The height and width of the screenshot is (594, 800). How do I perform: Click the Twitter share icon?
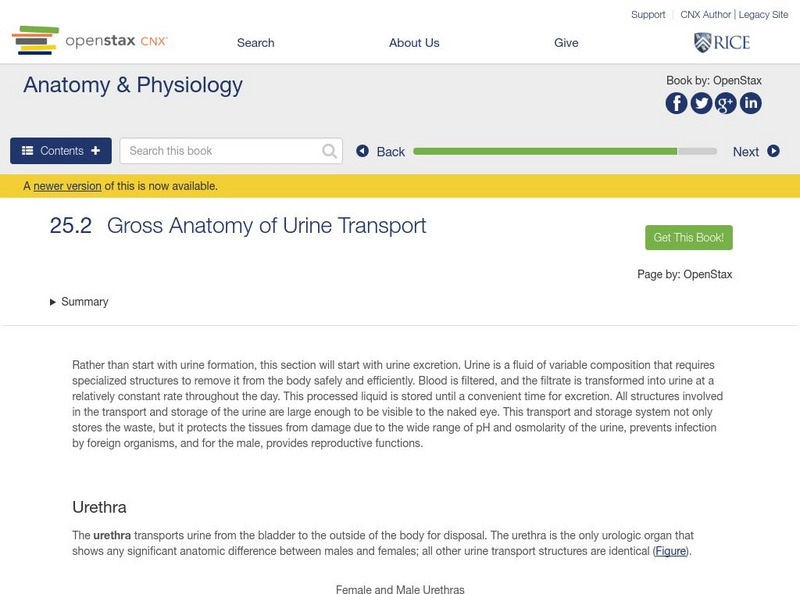click(x=701, y=103)
